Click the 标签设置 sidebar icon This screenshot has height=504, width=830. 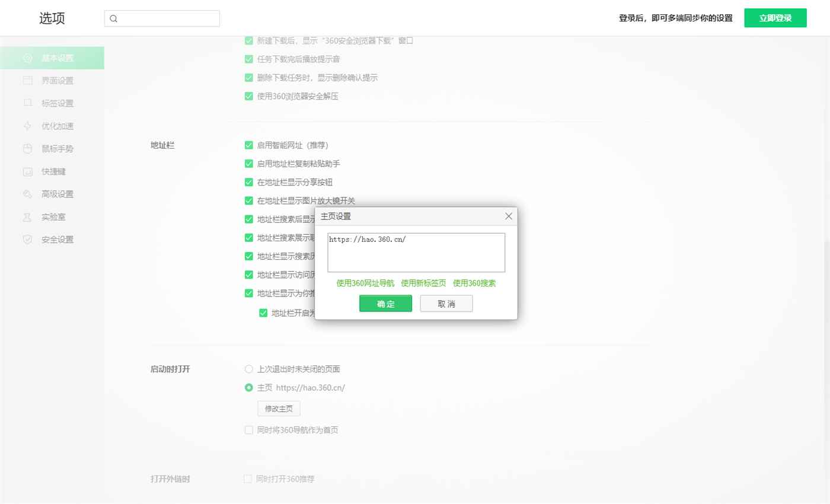tap(27, 103)
